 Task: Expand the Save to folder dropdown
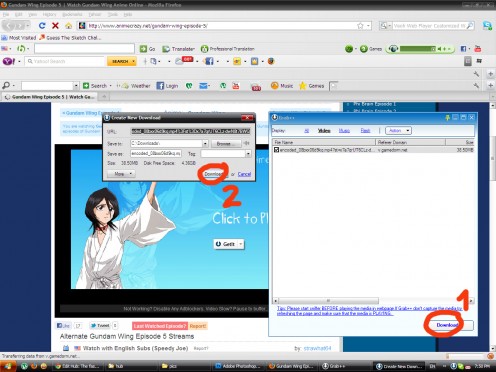point(205,143)
